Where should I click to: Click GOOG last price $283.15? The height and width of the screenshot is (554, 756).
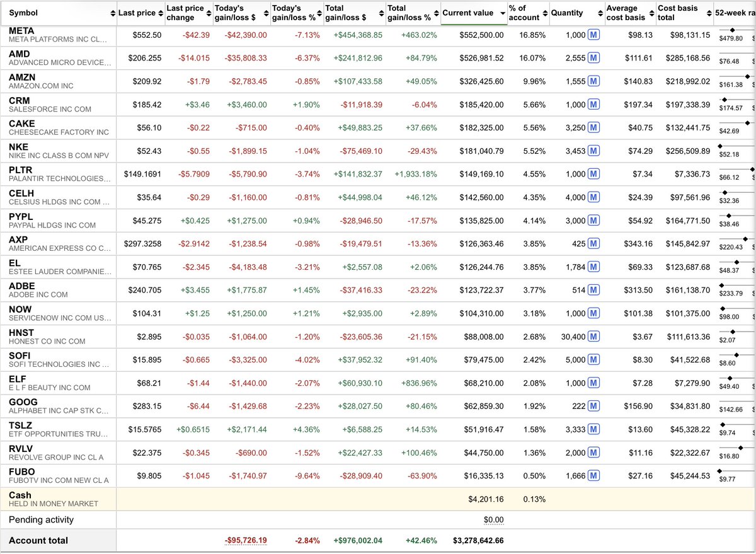click(x=147, y=407)
